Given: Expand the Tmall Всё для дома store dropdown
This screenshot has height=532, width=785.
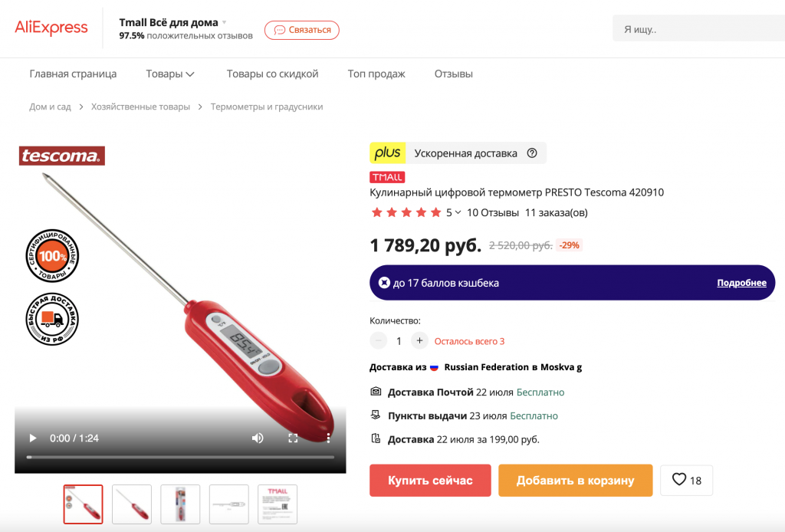Looking at the screenshot, I should [x=225, y=22].
